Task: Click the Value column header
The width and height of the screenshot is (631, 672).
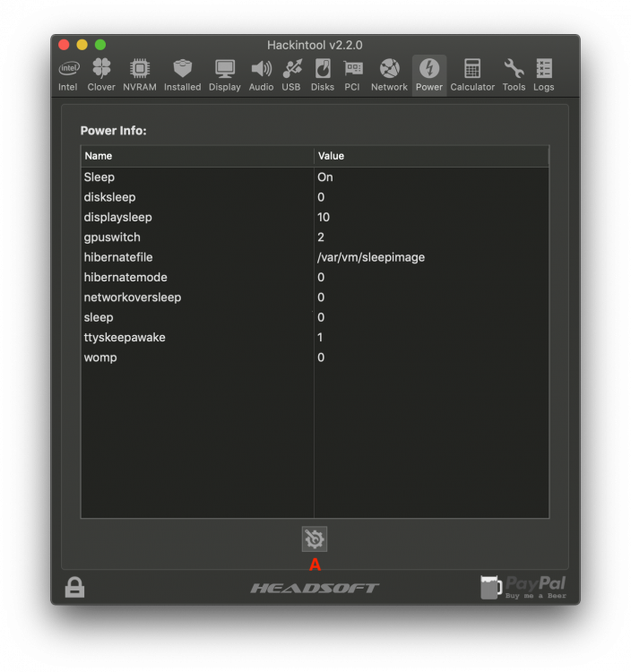Action: 431,156
